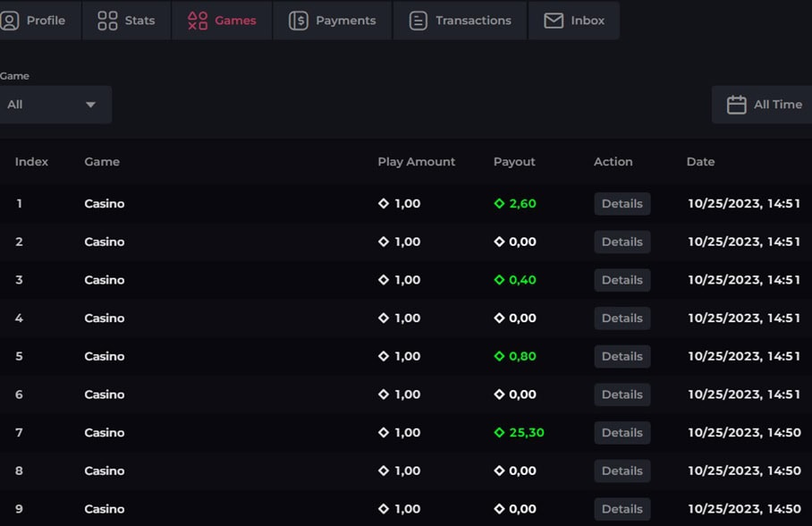Click the Action column header

(x=613, y=162)
